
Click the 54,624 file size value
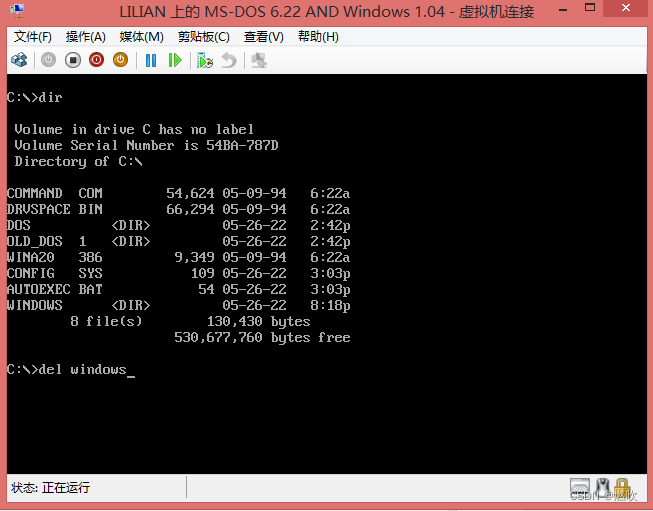coord(190,193)
